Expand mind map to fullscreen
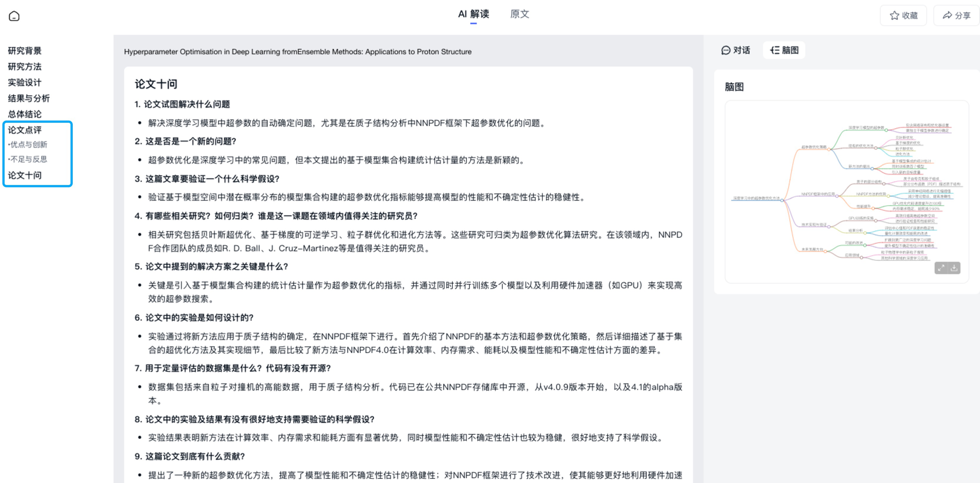 [x=941, y=268]
